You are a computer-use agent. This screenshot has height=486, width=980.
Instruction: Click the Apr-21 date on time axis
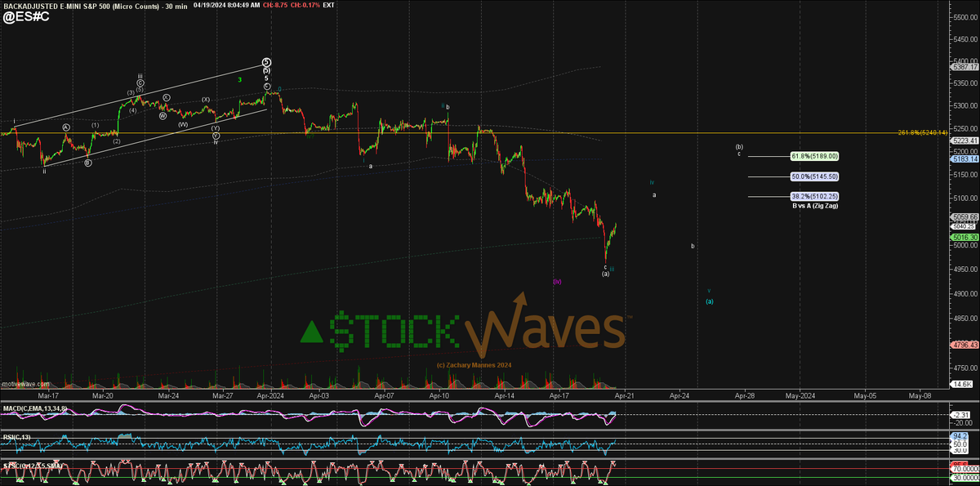624,394
